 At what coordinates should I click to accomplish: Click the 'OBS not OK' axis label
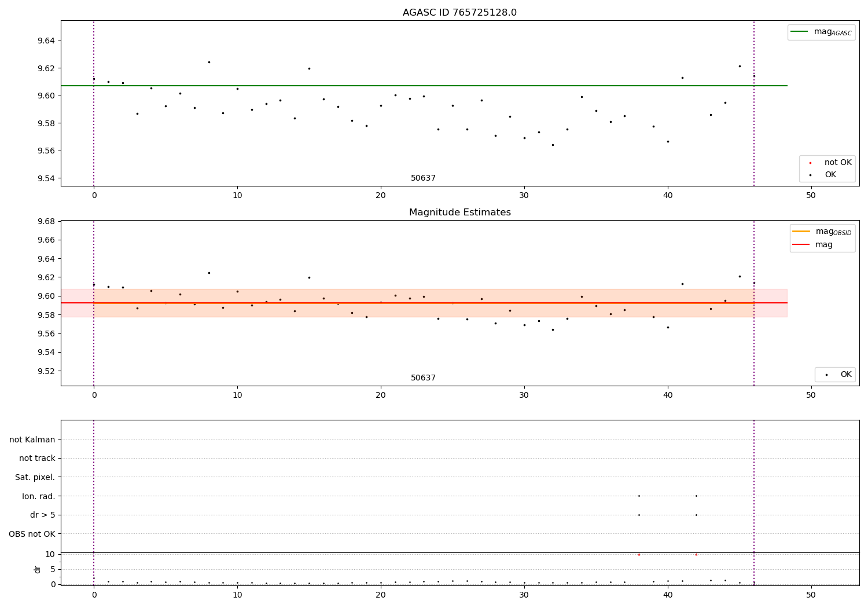click(x=32, y=534)
